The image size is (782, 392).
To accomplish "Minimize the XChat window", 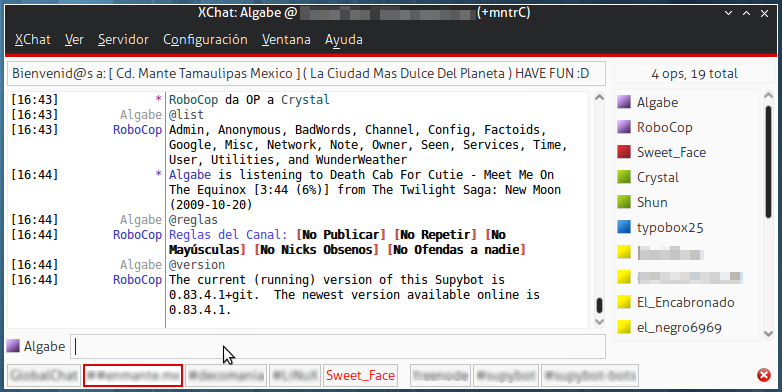I will [728, 13].
